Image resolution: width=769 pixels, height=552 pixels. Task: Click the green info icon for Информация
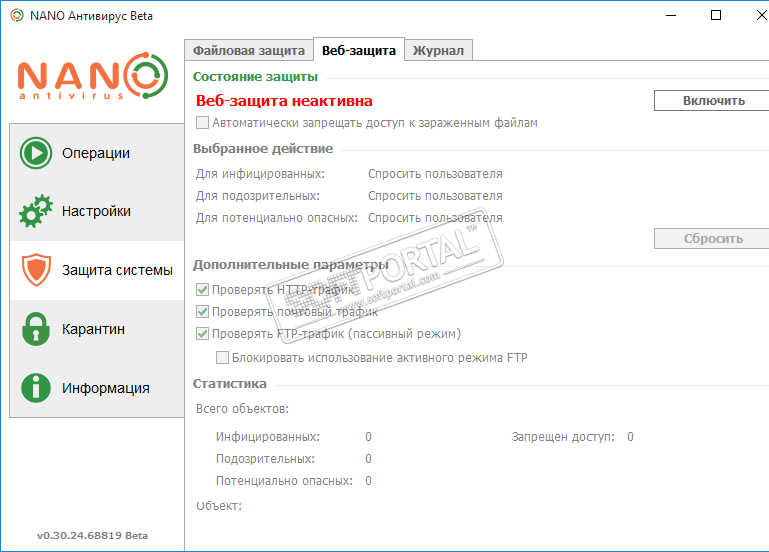[x=36, y=388]
